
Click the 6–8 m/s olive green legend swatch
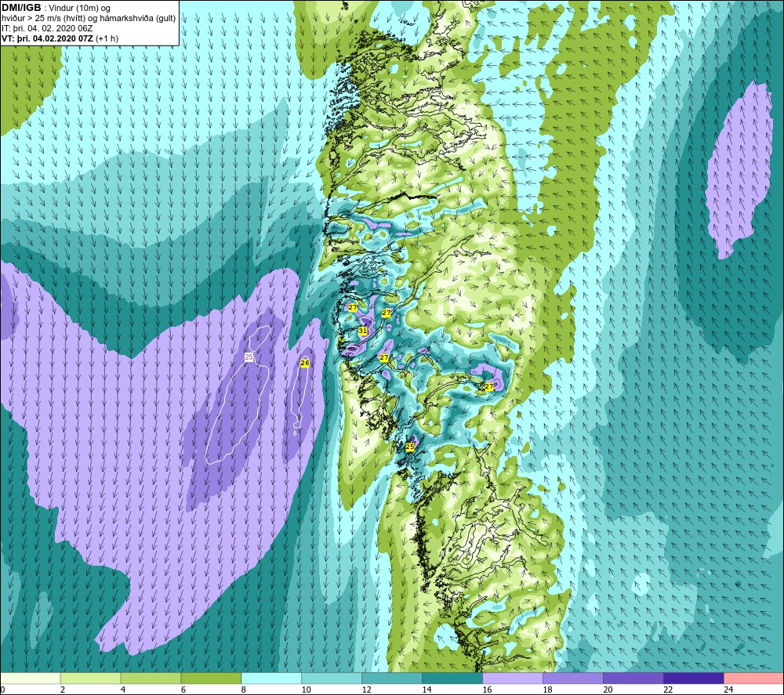pos(211,678)
